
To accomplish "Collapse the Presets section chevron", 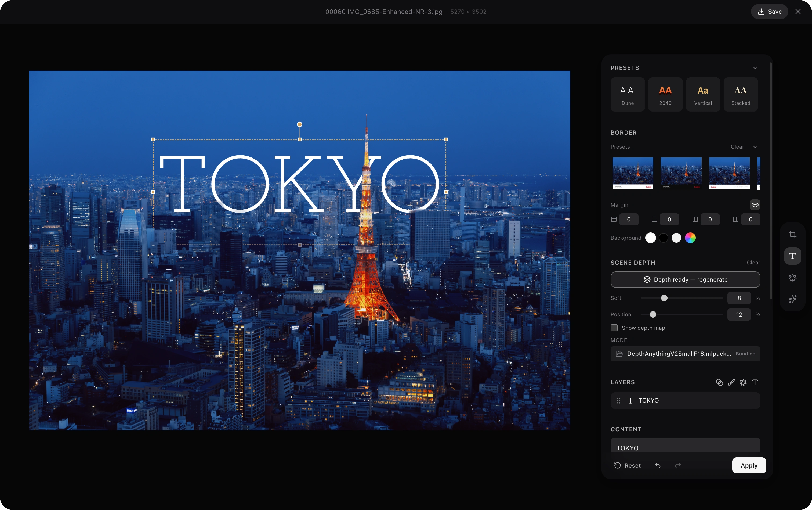I will coord(755,68).
